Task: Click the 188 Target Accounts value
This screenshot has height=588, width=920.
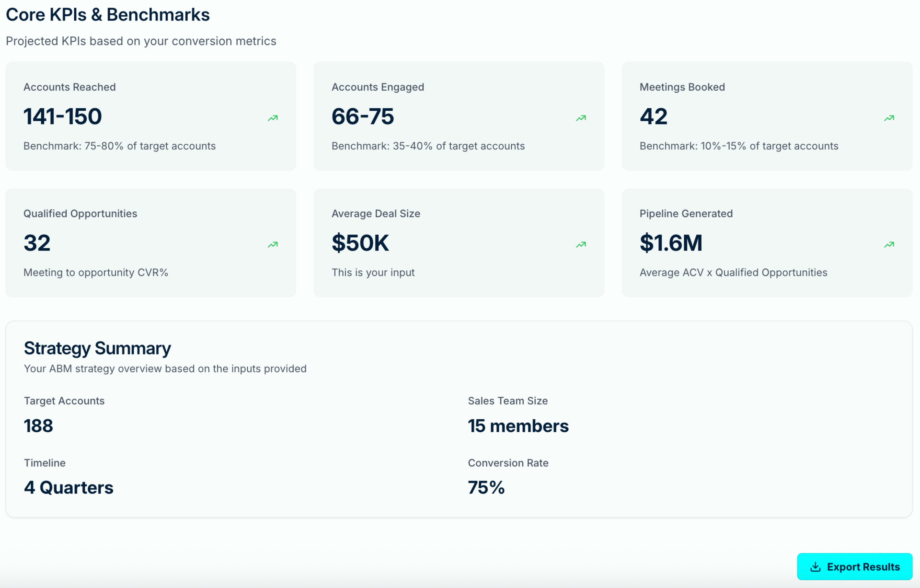Action: tap(38, 426)
